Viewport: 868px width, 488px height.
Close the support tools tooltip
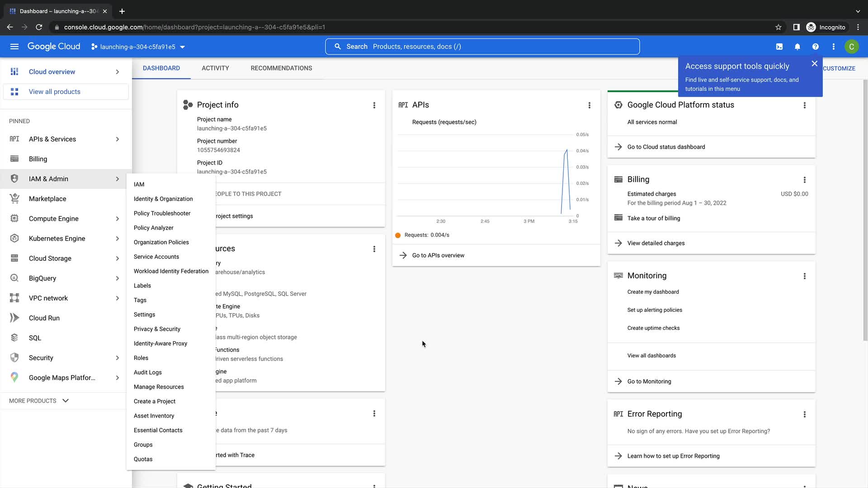point(815,64)
